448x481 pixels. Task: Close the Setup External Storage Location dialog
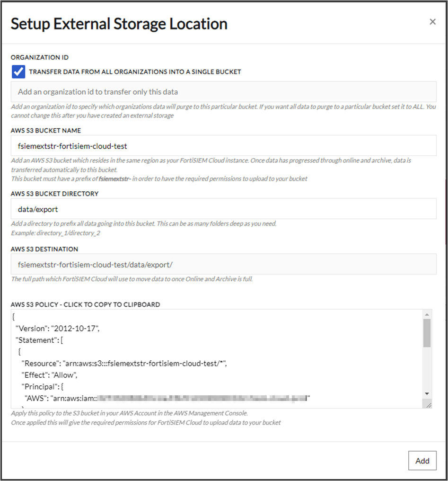[x=432, y=22]
